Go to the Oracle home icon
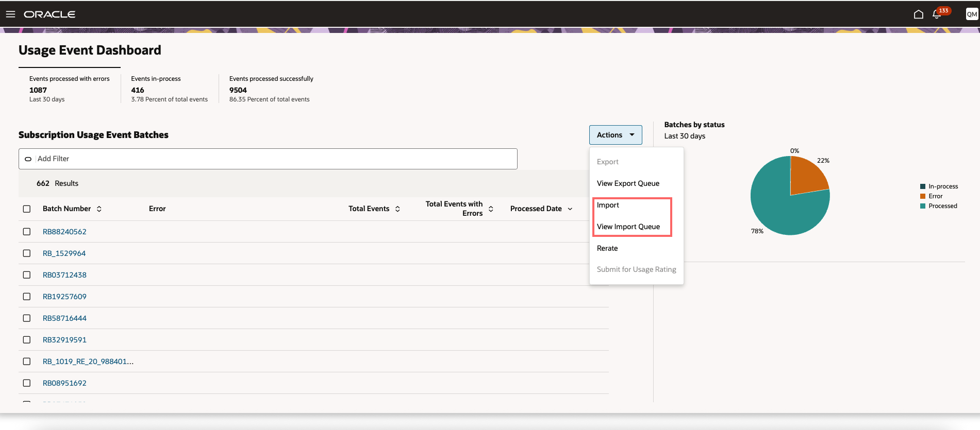This screenshot has width=980, height=430. point(918,14)
